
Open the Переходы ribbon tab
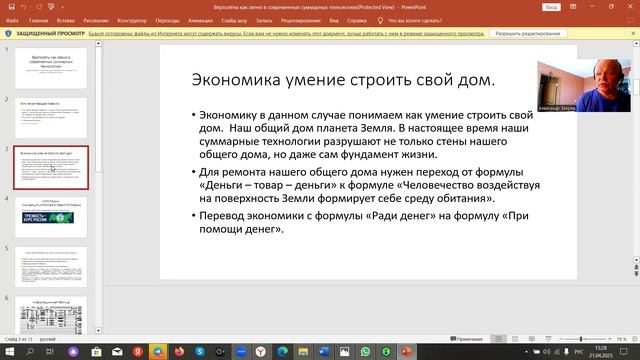[167, 20]
